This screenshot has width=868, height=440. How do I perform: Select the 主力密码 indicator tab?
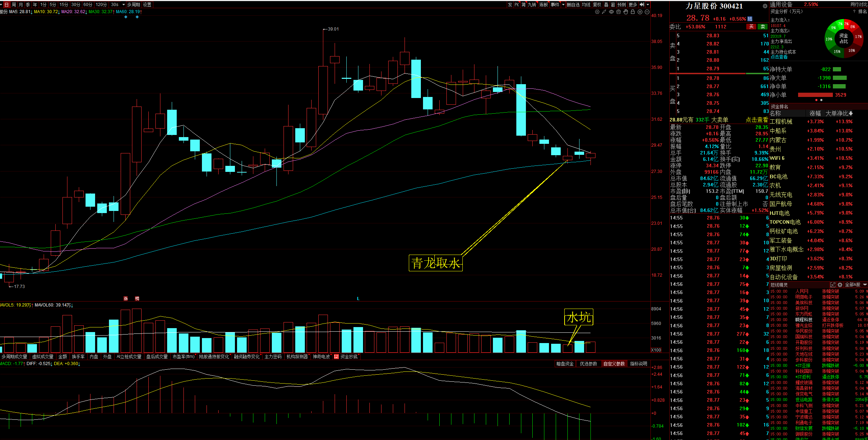tap(273, 357)
